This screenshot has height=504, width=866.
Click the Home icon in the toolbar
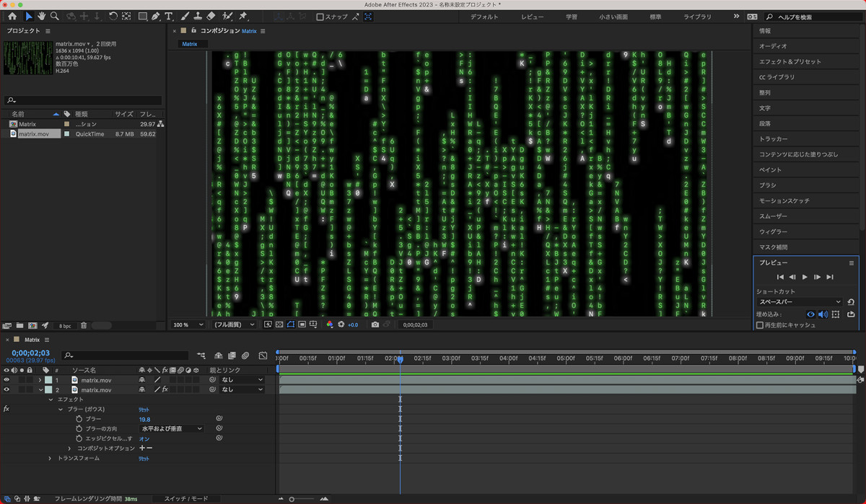pyautogui.click(x=12, y=16)
